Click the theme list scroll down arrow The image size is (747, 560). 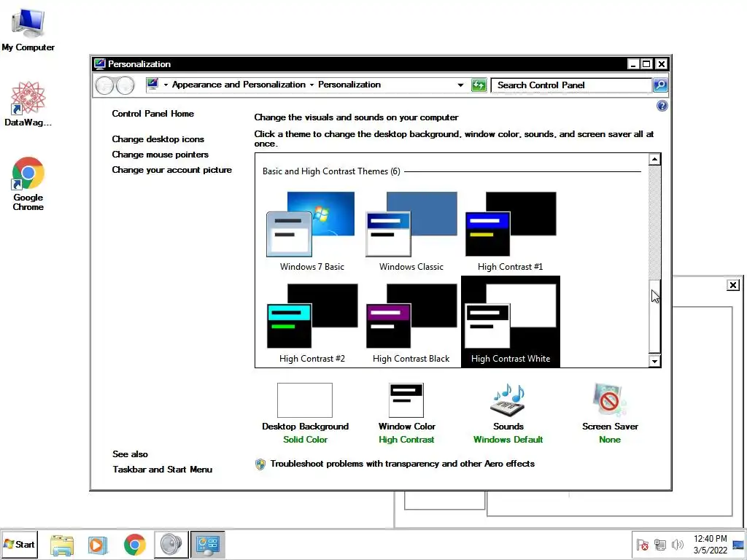[654, 362]
